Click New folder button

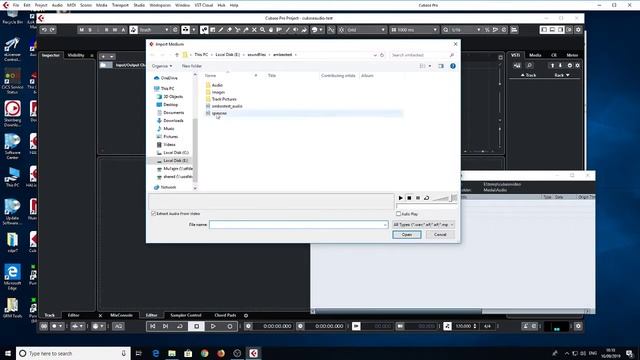pos(191,66)
